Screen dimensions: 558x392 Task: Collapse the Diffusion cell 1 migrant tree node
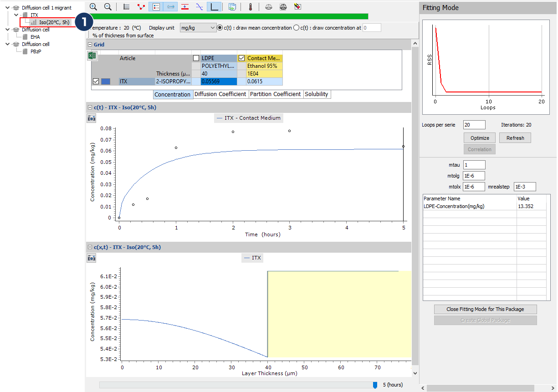(8, 8)
